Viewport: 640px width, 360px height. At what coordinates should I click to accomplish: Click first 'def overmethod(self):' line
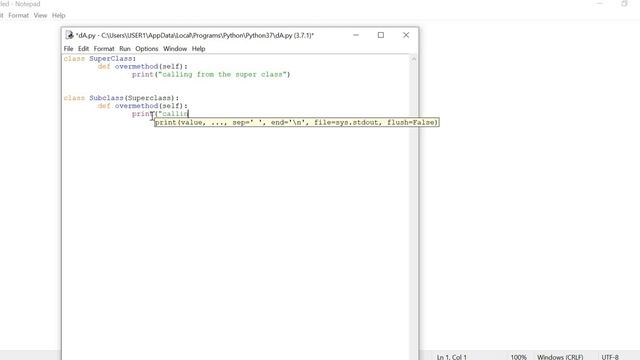click(142, 67)
